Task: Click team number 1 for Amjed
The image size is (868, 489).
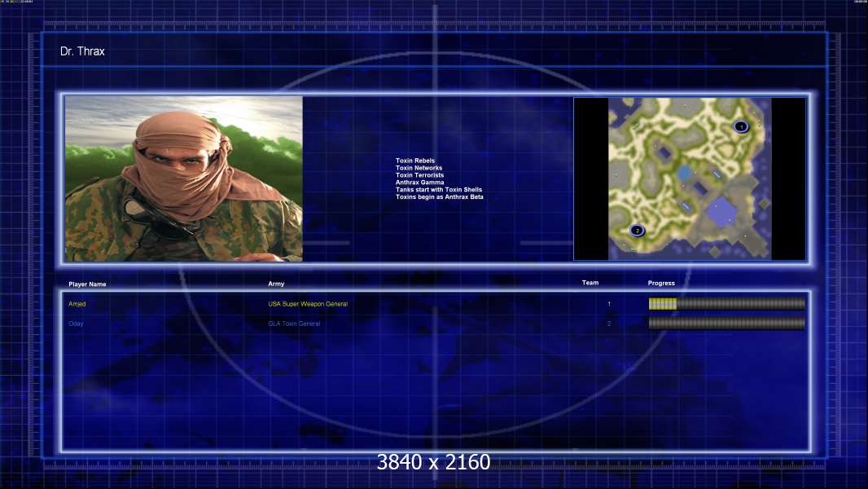Action: (x=609, y=304)
